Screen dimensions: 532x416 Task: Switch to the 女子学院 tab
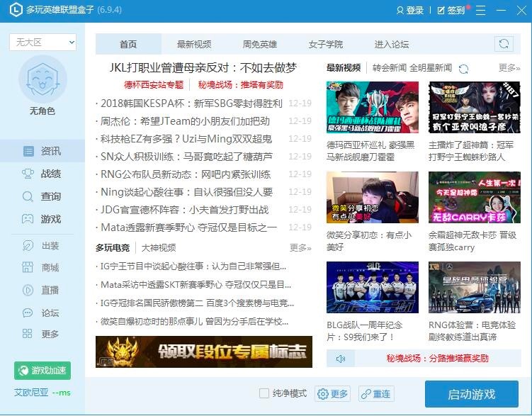[325, 44]
